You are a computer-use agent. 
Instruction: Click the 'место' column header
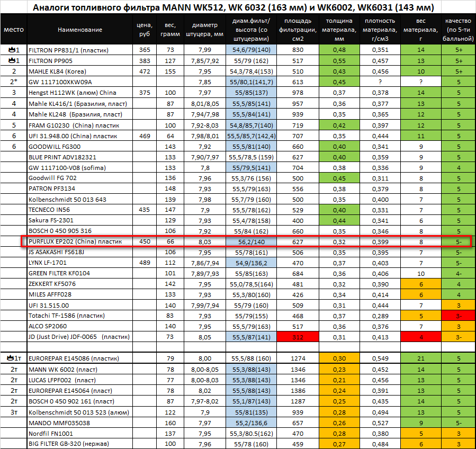coord(14,30)
